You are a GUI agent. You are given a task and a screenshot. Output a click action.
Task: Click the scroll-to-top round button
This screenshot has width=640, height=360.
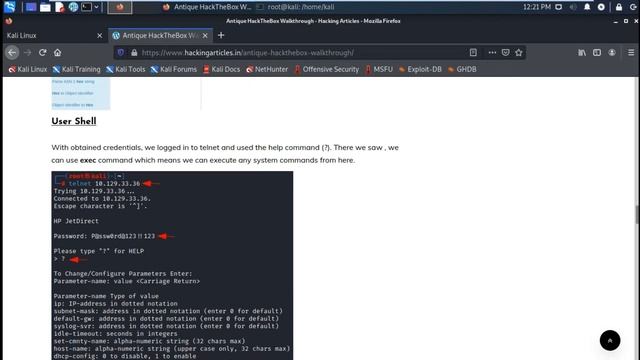pyautogui.click(x=610, y=340)
